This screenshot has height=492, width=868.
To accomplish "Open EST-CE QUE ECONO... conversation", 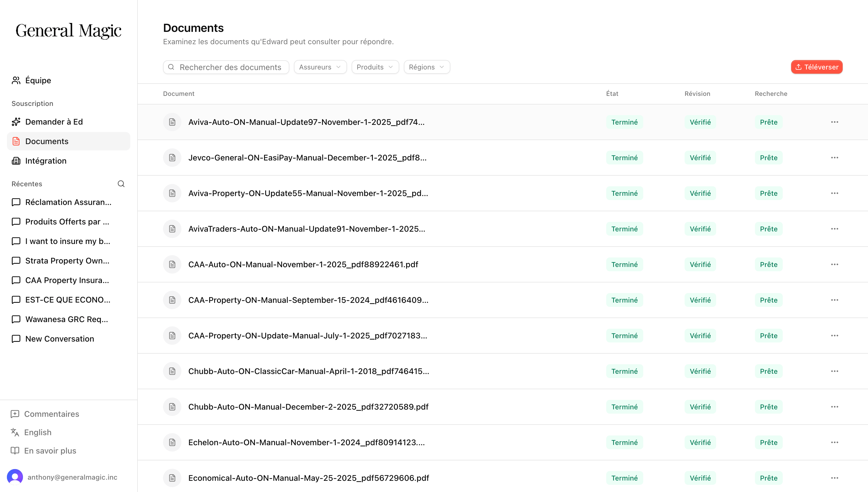I will click(x=69, y=300).
